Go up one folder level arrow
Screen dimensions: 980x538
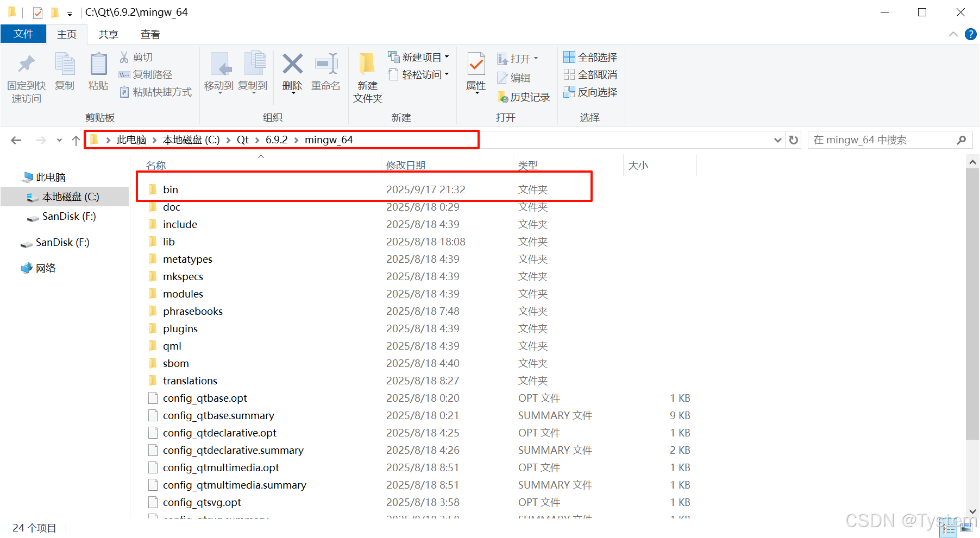[76, 140]
